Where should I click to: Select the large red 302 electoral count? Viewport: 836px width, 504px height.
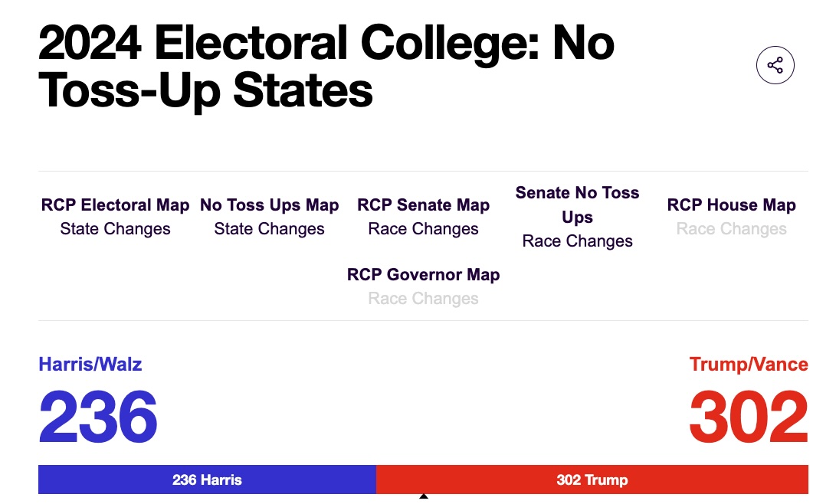pyautogui.click(x=748, y=417)
